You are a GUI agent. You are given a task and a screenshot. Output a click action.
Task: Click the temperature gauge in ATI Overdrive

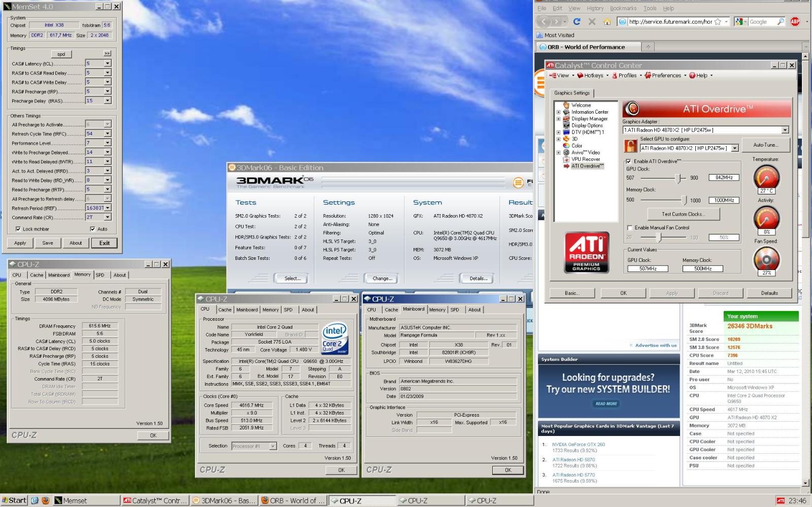(766, 178)
